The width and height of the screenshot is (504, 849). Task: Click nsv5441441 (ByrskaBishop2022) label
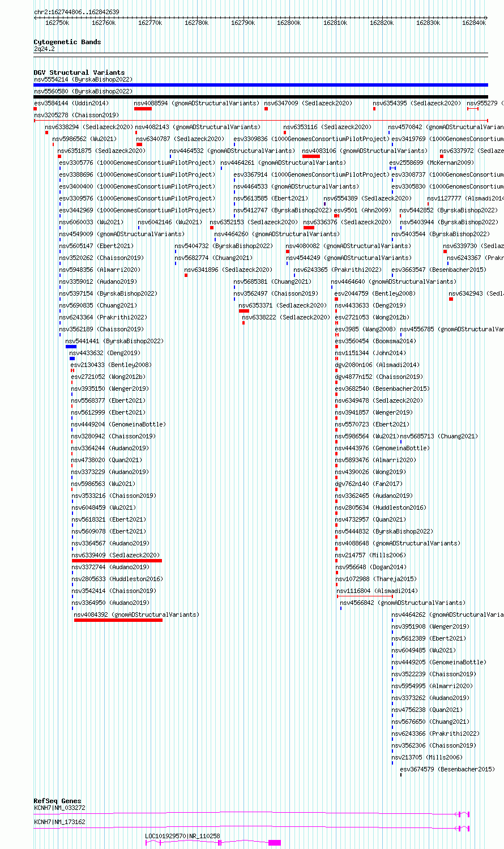click(x=114, y=341)
